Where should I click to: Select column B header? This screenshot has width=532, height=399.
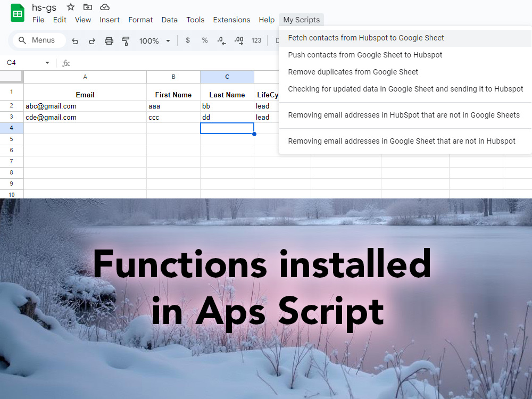[x=173, y=77]
